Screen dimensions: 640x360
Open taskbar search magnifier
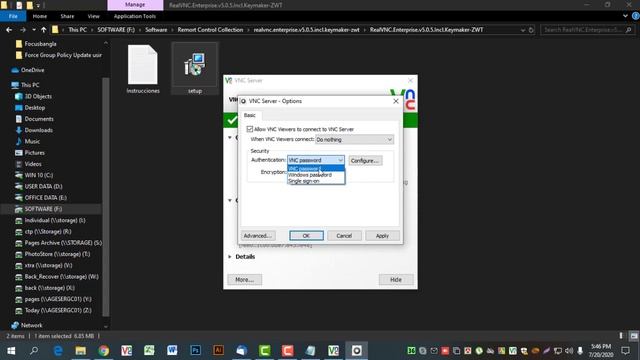tap(34, 351)
